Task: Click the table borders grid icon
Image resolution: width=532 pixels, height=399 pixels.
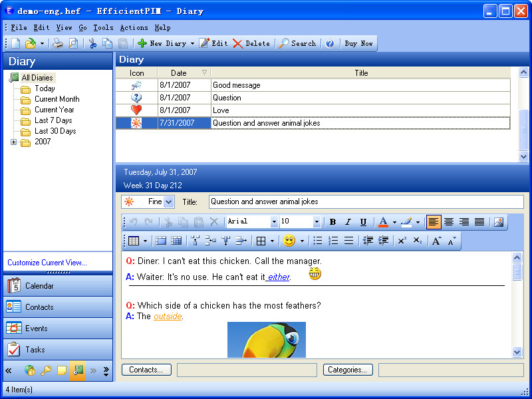Action: pyautogui.click(x=261, y=241)
